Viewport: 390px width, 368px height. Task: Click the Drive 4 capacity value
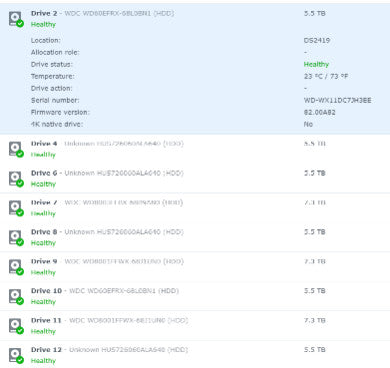315,144
